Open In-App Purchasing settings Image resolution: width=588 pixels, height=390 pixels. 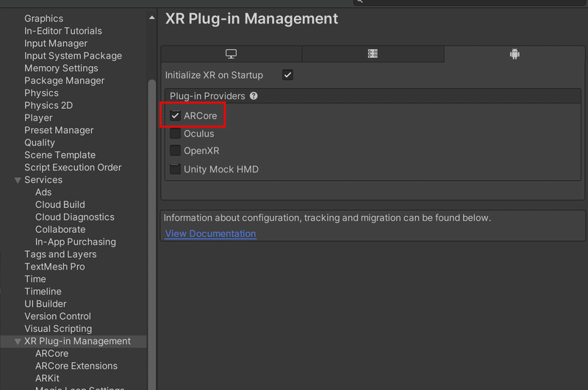click(76, 242)
